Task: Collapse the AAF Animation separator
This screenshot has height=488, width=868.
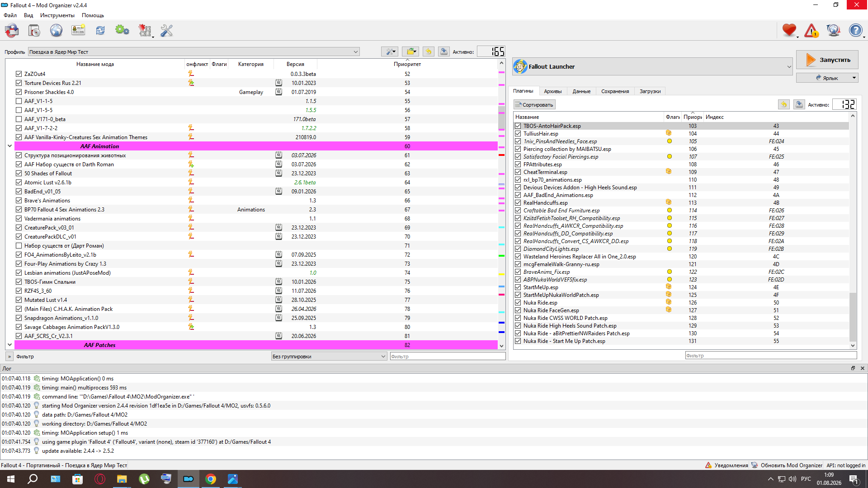Action: 9,146
